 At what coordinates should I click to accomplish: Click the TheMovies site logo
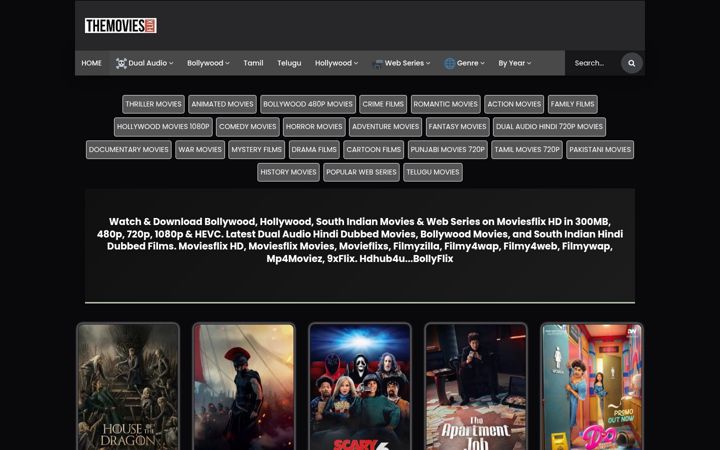[x=121, y=26]
